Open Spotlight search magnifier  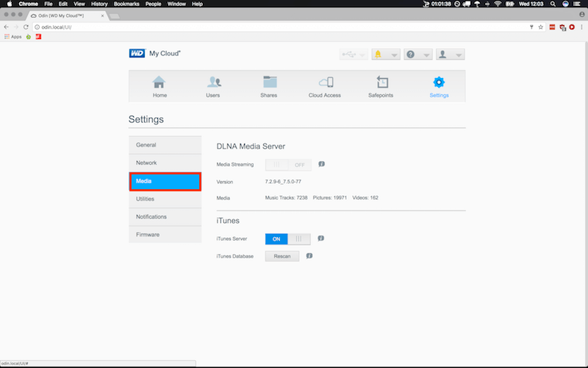553,4
